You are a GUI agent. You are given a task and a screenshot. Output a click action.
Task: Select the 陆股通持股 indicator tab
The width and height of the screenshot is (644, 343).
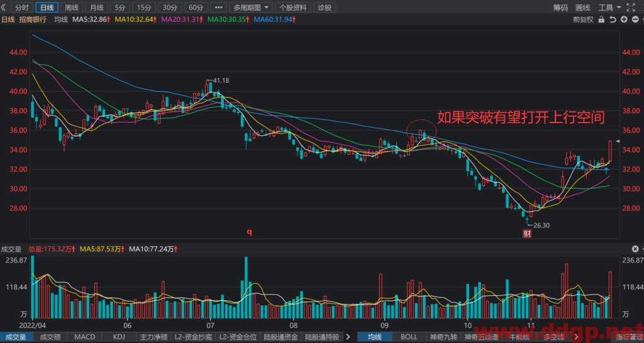coord(321,337)
